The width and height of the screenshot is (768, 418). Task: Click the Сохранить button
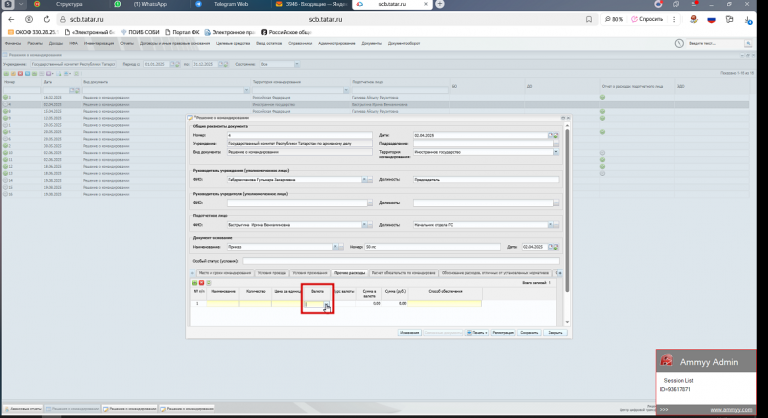(529, 333)
